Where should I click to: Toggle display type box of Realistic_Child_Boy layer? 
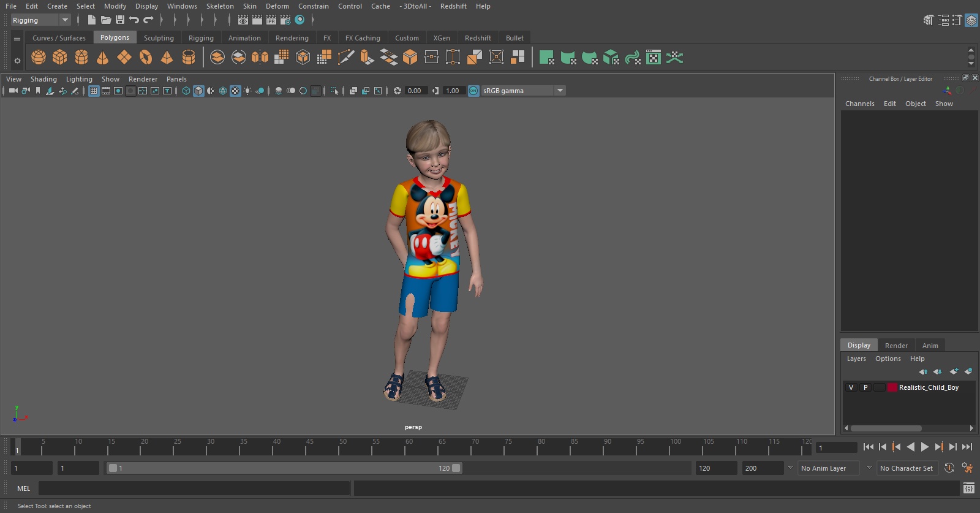pyautogui.click(x=880, y=387)
